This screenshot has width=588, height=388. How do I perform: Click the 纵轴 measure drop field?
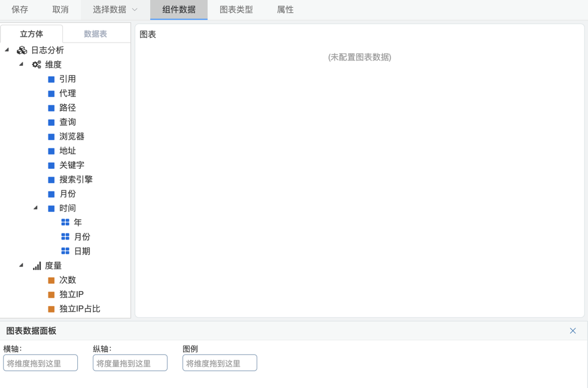(130, 363)
